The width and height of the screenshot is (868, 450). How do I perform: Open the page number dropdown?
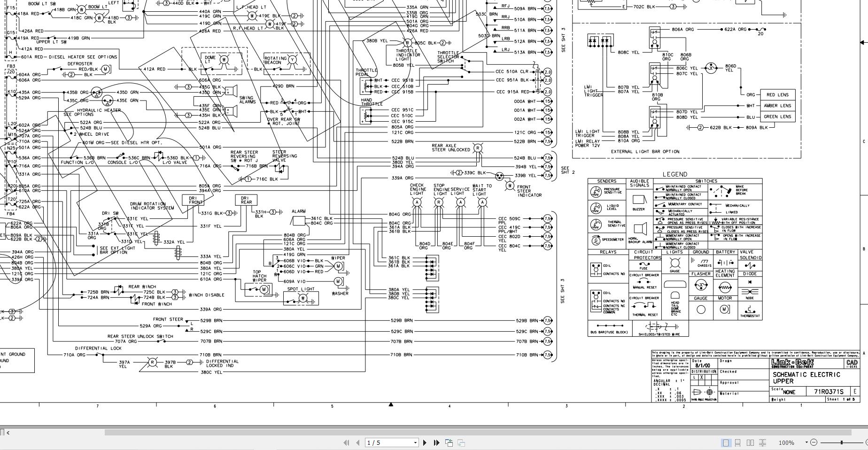[x=415, y=442]
